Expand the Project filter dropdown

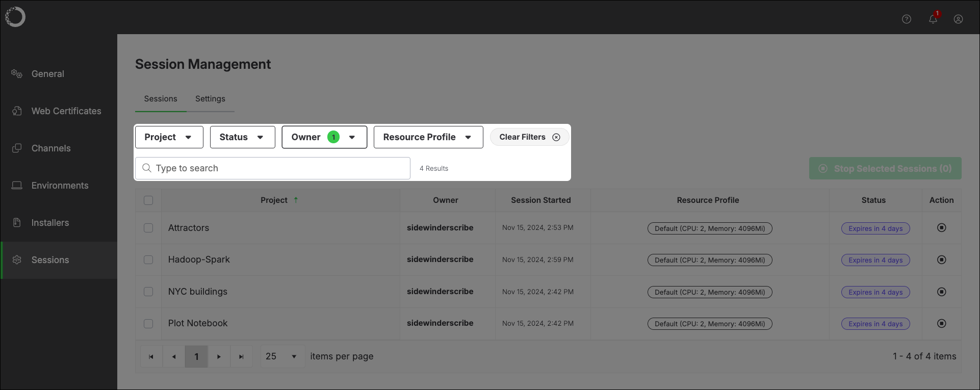point(169,137)
